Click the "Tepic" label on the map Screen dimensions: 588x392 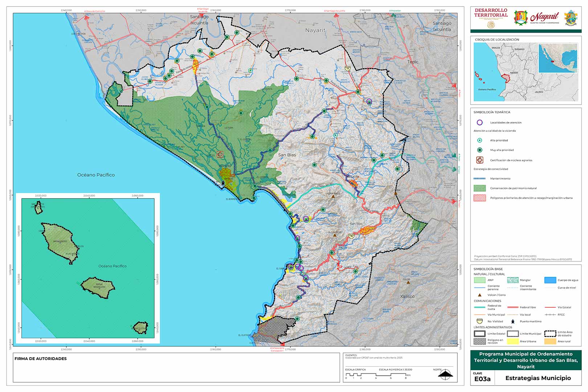[x=413, y=62]
